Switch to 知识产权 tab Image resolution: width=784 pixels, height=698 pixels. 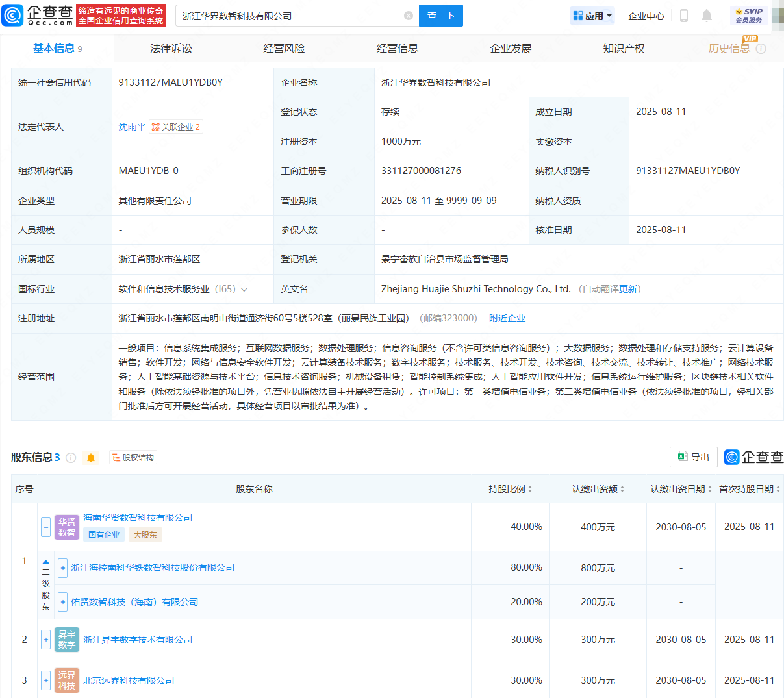[x=624, y=49]
